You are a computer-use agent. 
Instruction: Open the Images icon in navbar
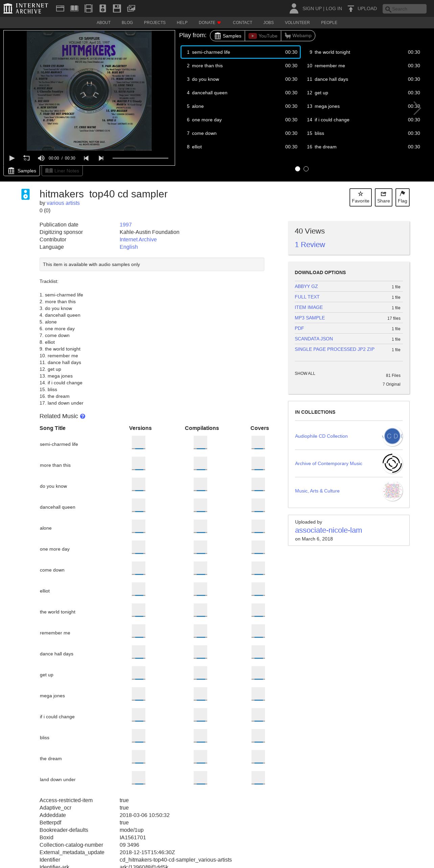[x=131, y=8]
